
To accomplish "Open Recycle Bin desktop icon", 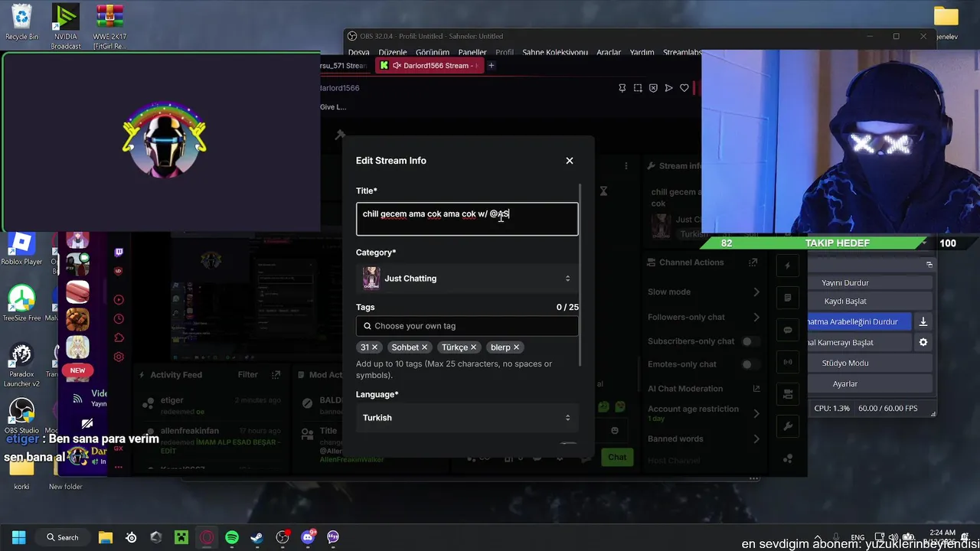I will tap(21, 21).
